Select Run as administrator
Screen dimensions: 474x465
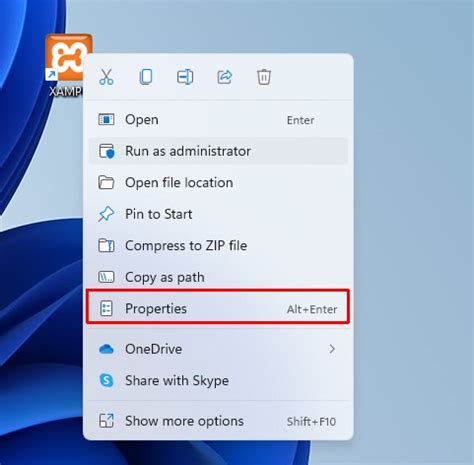click(x=218, y=151)
